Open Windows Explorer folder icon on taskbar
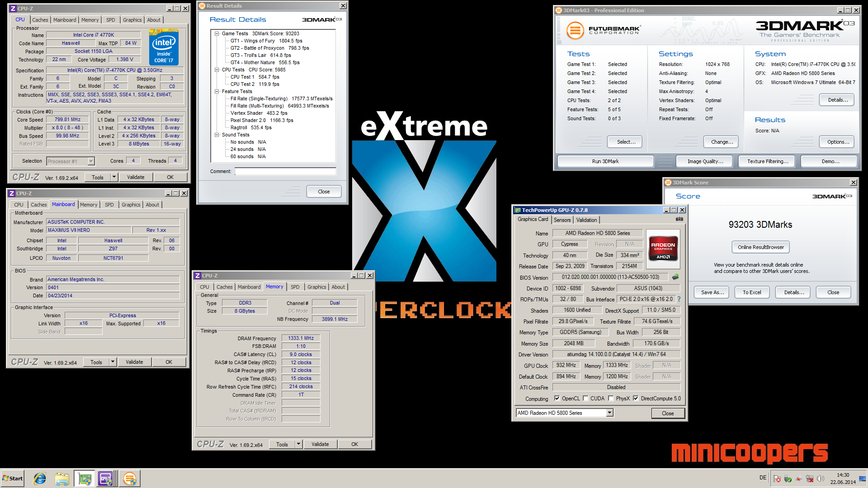Screen dimensions: 868x488 (62, 479)
